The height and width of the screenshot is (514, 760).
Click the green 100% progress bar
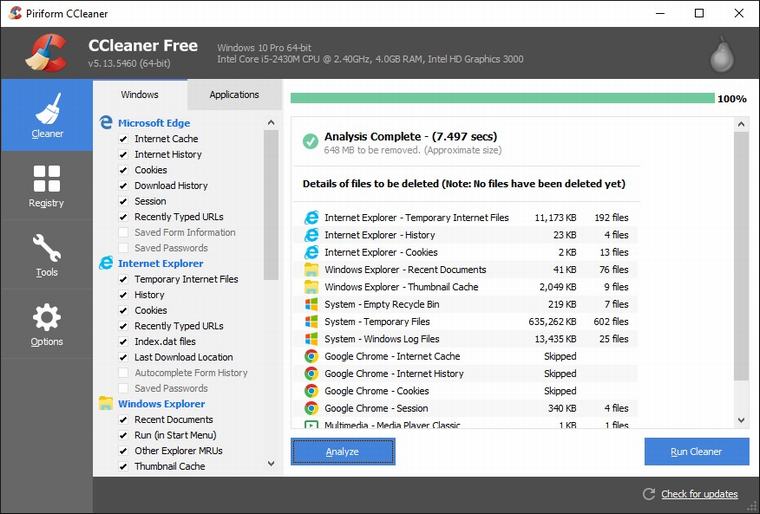502,98
